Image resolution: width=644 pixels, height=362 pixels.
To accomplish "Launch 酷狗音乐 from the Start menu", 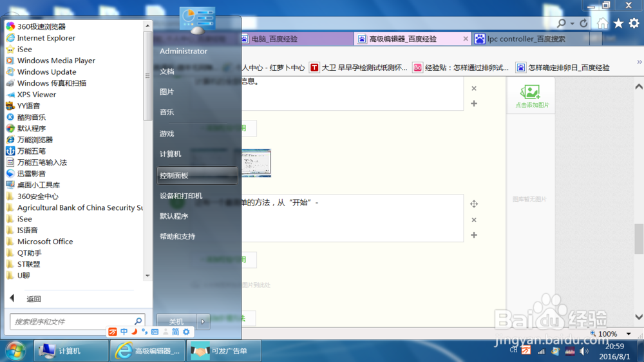I will 26,117.
